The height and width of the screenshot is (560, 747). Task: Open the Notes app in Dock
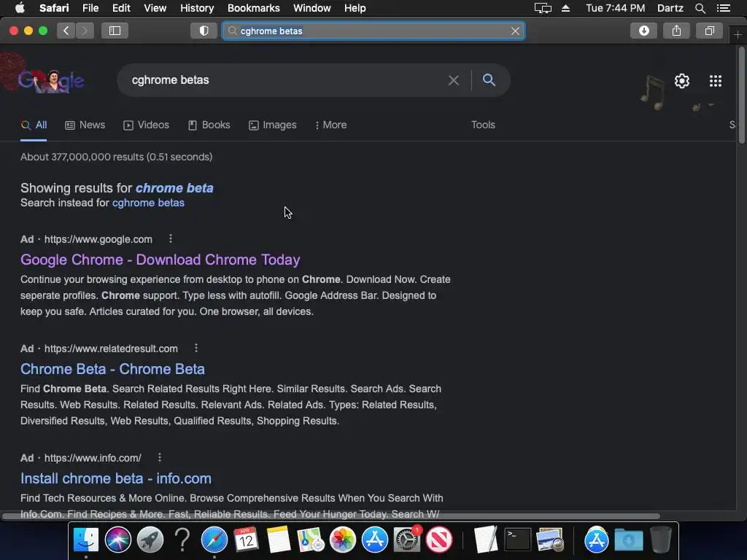(x=279, y=540)
